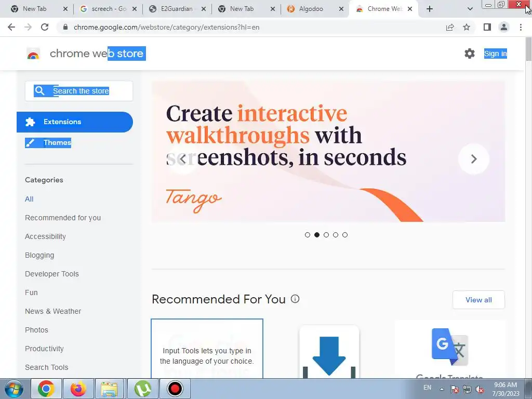Share this page via share icon

point(450,27)
